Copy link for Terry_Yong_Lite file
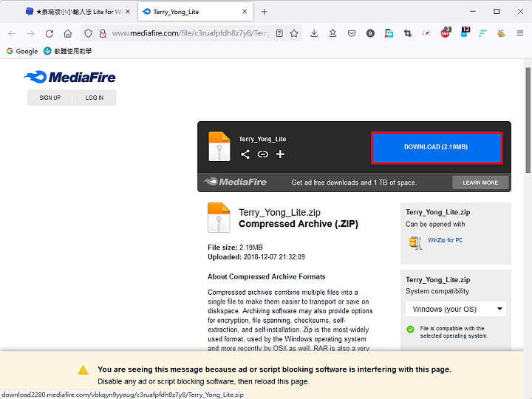Viewport: 532px width, 399px height. (x=262, y=154)
